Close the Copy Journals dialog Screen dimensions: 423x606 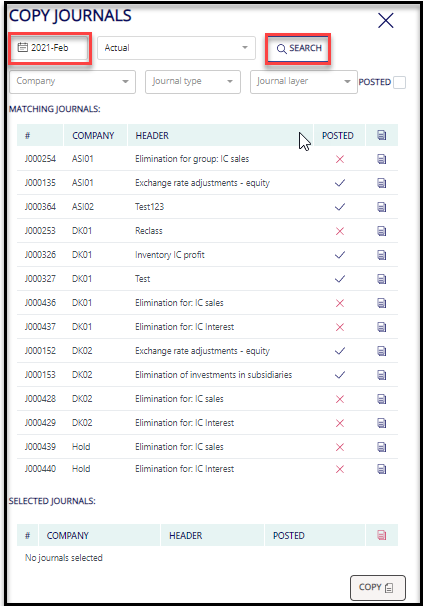pos(385,20)
